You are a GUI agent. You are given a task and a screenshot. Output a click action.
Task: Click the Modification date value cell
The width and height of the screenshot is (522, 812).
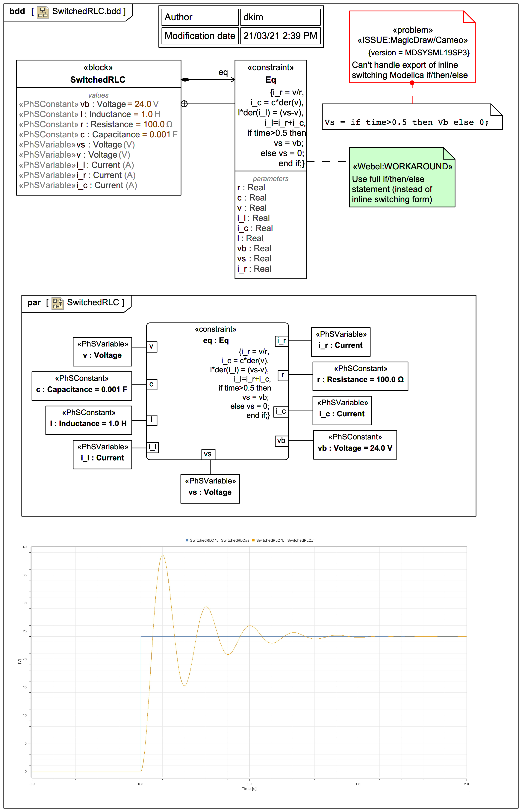point(280,36)
